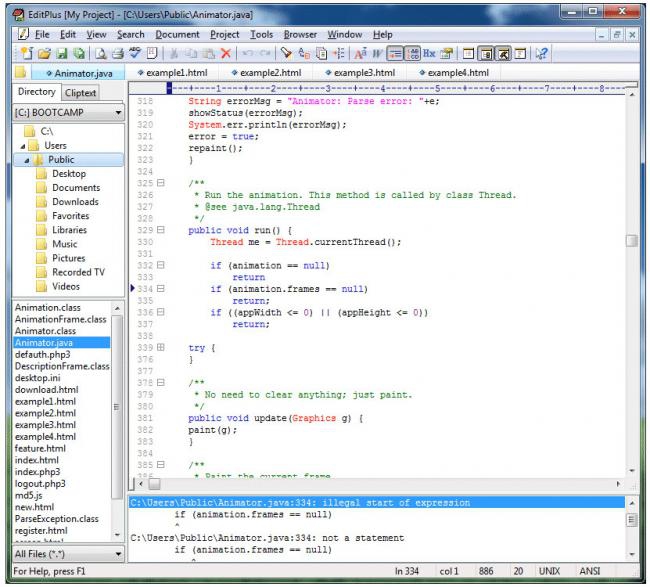This screenshot has width=650, height=587.
Task: Switch to the example2.html document tab
Action: point(266,73)
